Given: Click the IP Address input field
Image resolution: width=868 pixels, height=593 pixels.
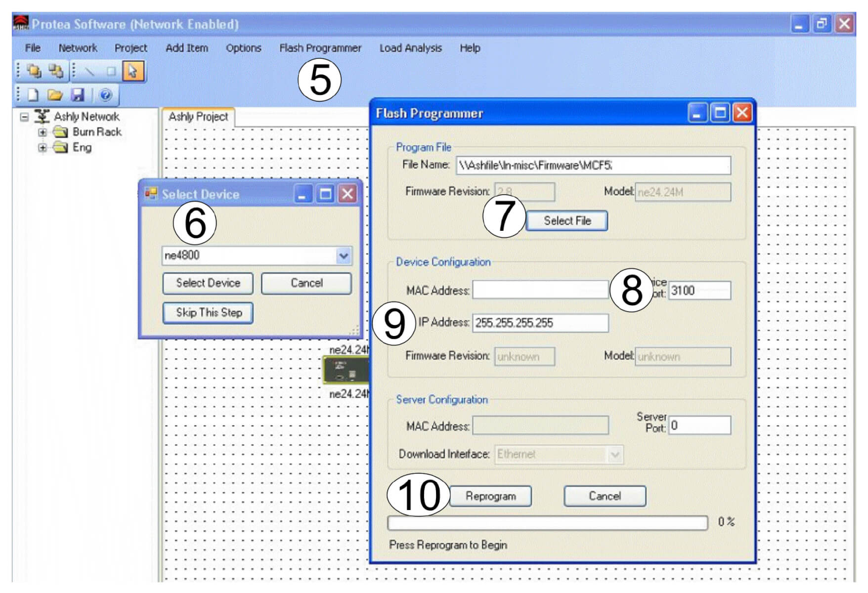Looking at the screenshot, I should [540, 323].
